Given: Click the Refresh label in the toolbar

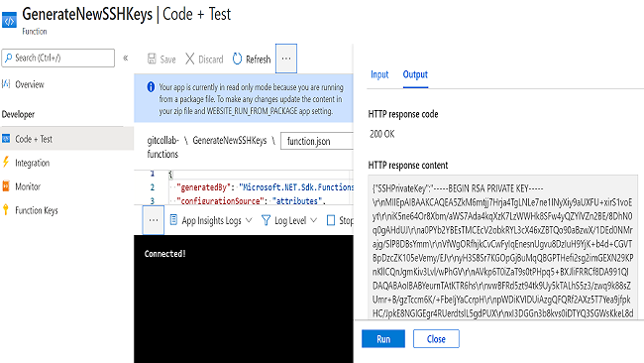Looking at the screenshot, I should [x=258, y=60].
